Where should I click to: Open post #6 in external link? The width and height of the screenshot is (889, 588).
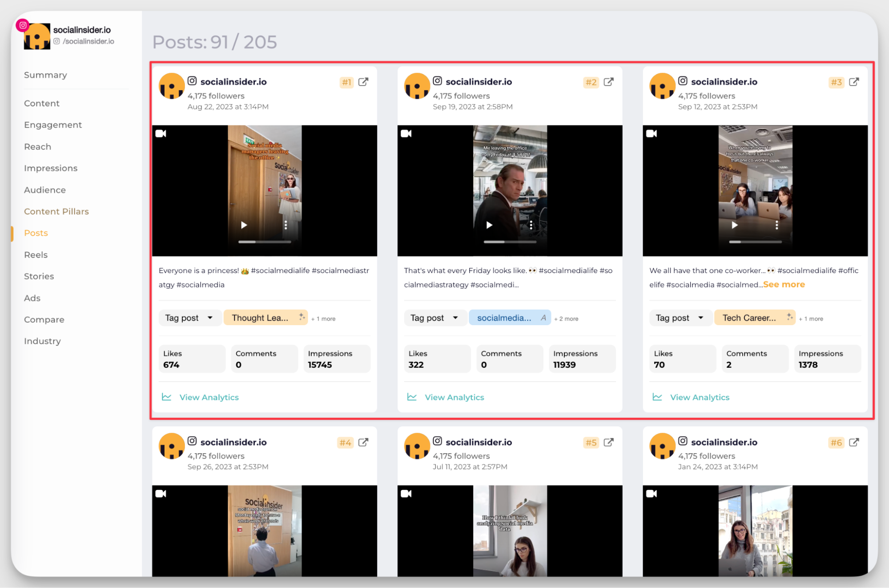coord(854,442)
